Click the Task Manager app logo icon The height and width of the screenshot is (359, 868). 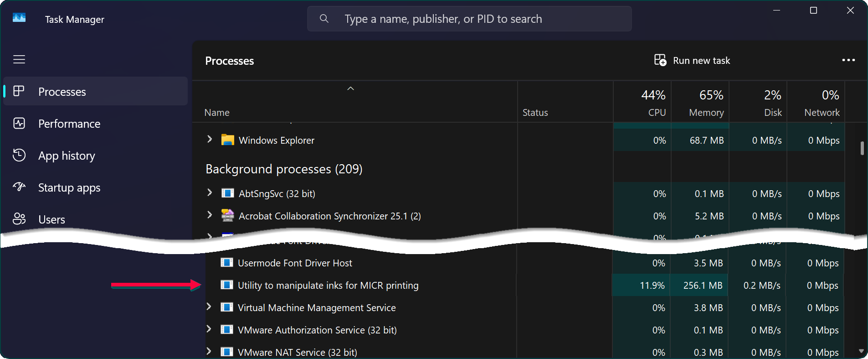click(x=19, y=18)
